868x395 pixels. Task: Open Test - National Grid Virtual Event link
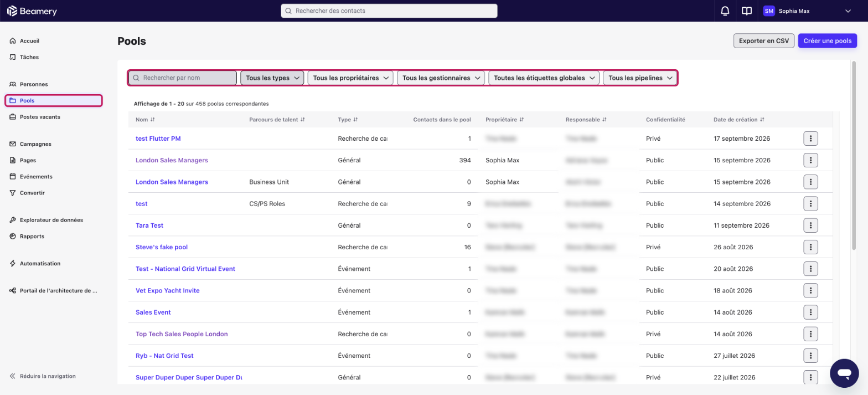pyautogui.click(x=185, y=269)
